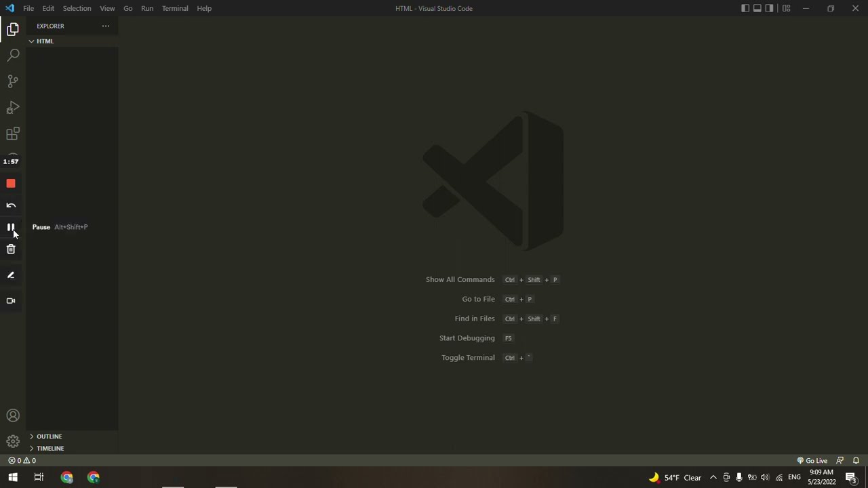The height and width of the screenshot is (488, 868).
Task: Open Task View on the taskbar
Action: tap(39, 478)
